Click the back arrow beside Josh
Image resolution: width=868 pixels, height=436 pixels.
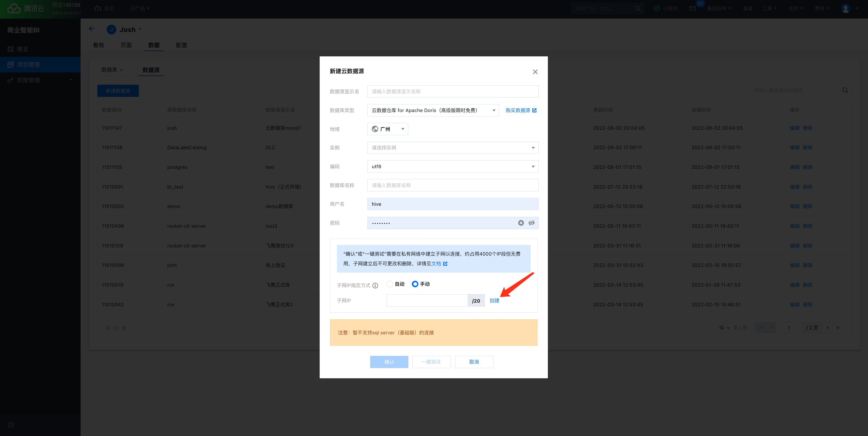pos(92,29)
